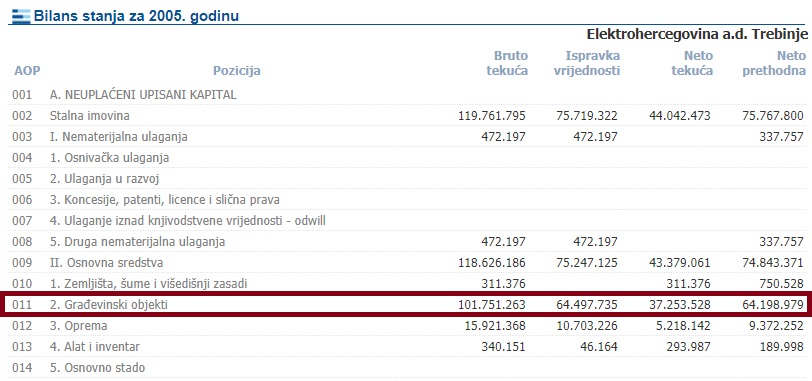
Task: Click neto prethodna value 75.767.800
Action: click(773, 116)
